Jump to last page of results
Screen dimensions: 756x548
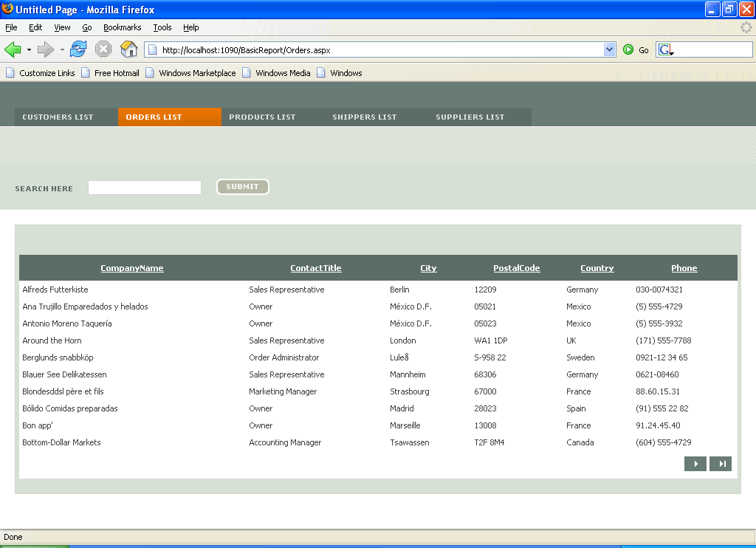click(721, 464)
